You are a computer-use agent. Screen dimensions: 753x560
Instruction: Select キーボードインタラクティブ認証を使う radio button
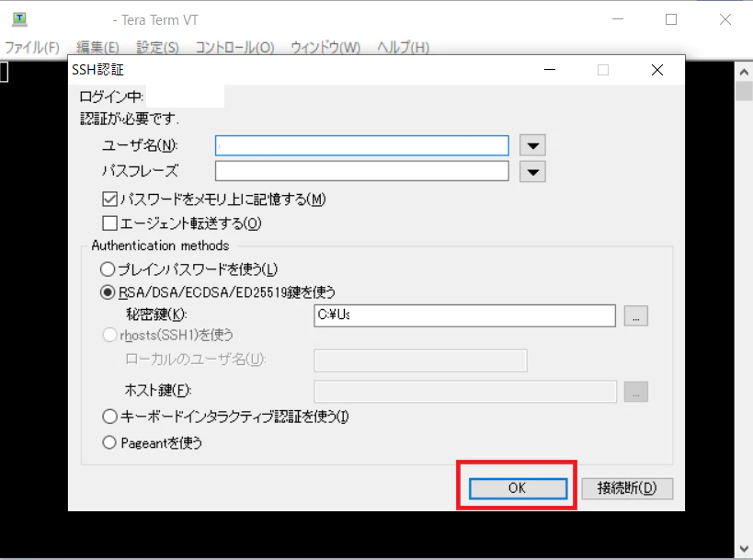click(110, 416)
